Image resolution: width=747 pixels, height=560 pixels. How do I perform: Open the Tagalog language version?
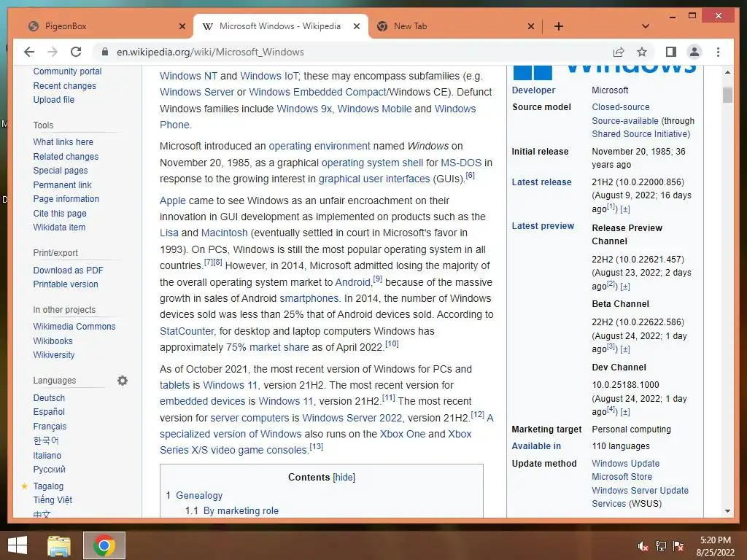coord(47,486)
